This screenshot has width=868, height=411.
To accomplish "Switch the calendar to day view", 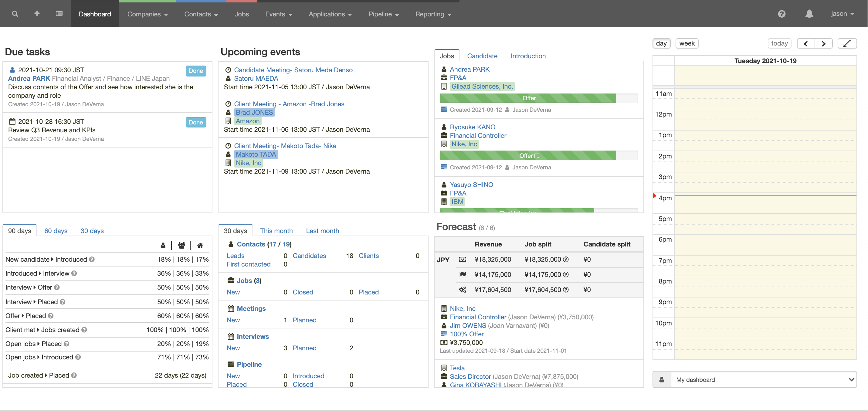I will tap(661, 43).
